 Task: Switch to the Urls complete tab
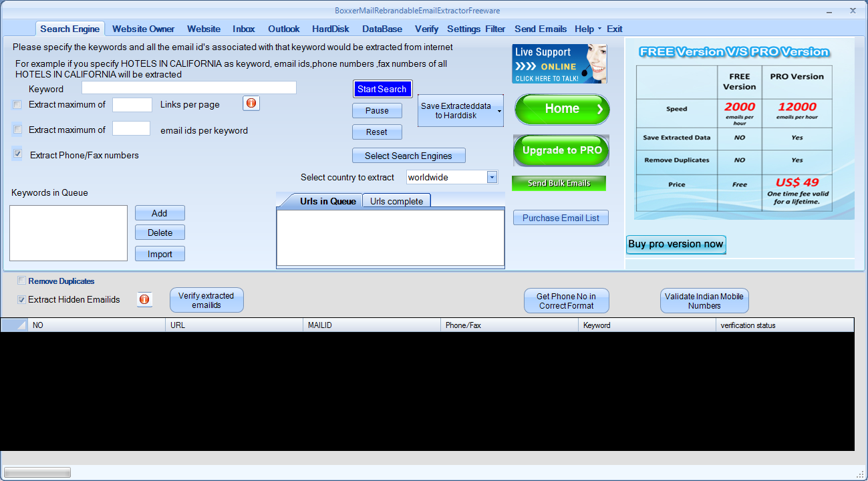coord(396,200)
